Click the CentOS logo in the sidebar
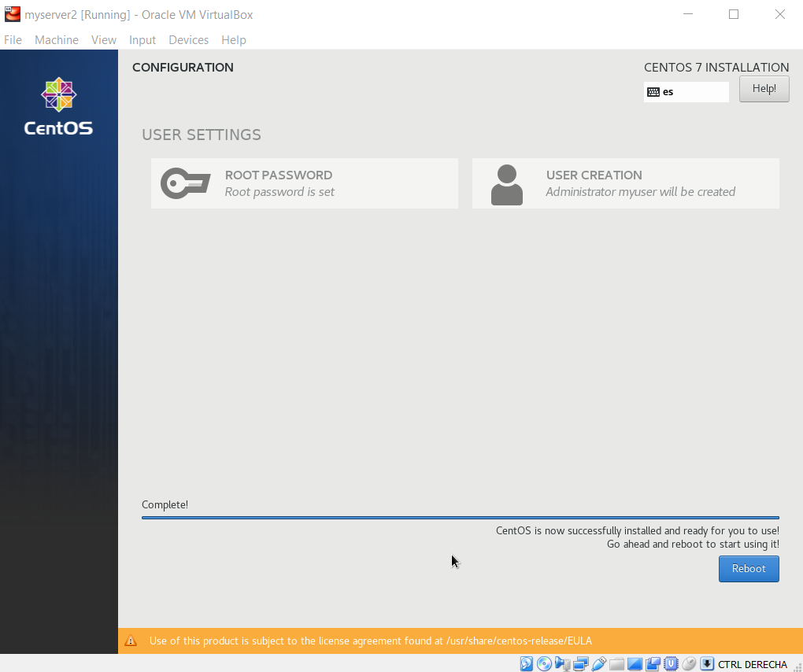 58,106
